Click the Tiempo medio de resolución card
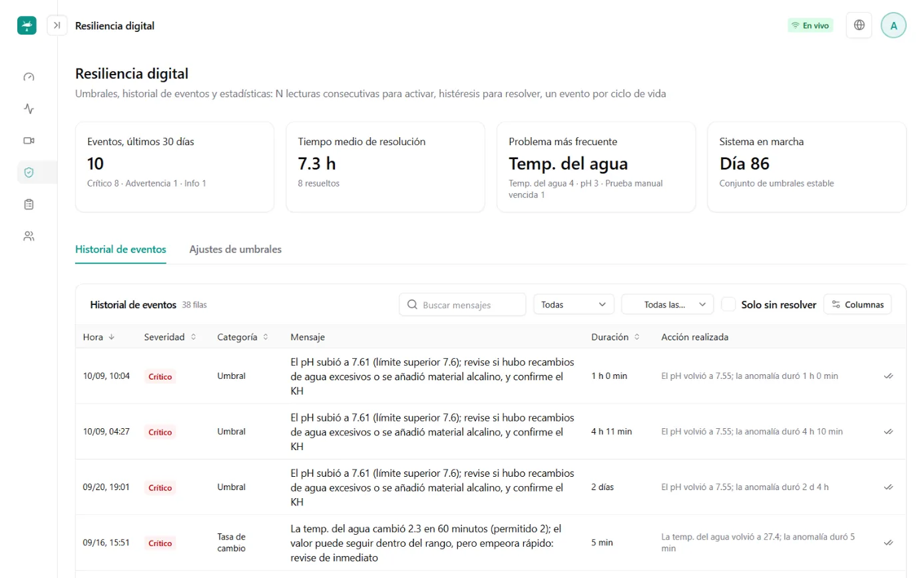 [x=385, y=167]
